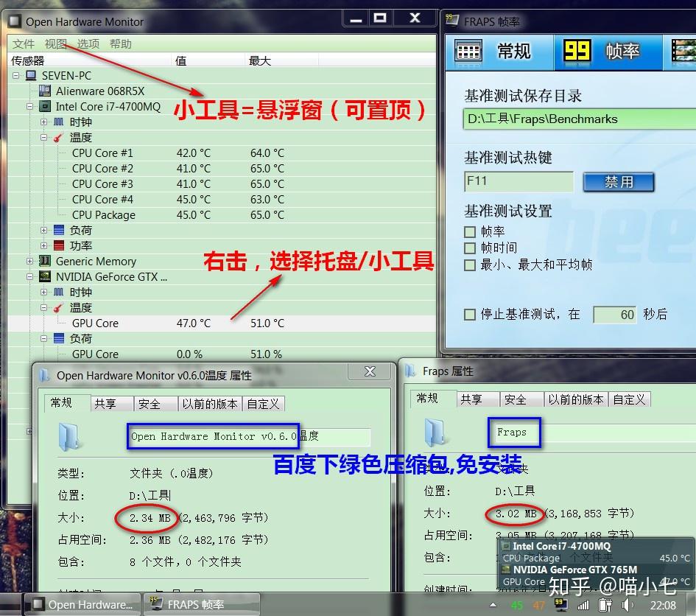The width and height of the screenshot is (696, 616).
Task: Select the GPU Core temperature 47.0 °C row
Action: click(x=222, y=323)
